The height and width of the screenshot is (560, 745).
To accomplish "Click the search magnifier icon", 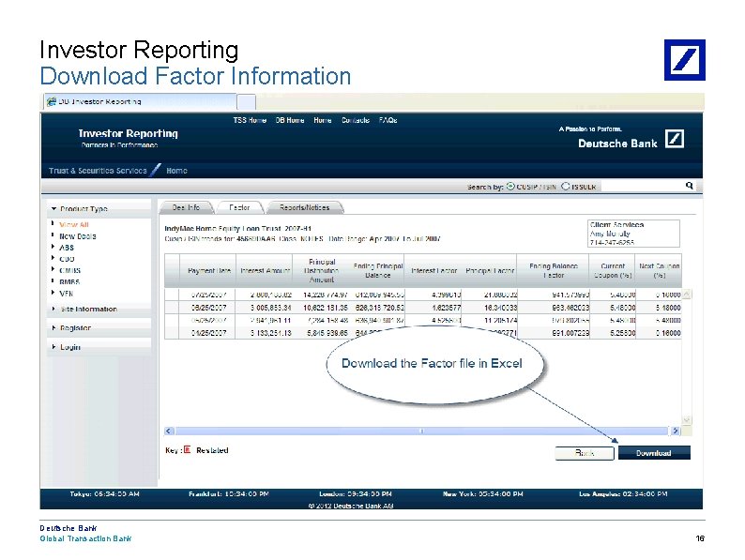I will [689, 186].
